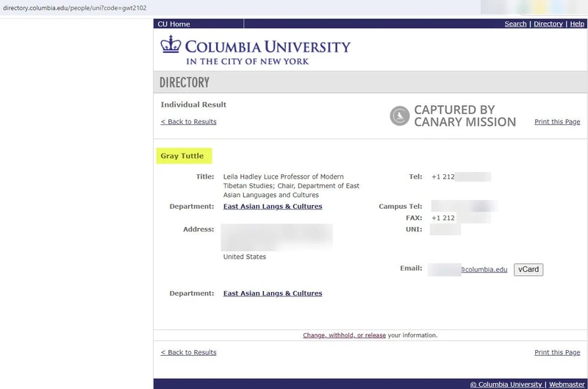This screenshot has height=389, width=588.
Task: Open first East Asian Langs & Cultures link
Action: point(273,207)
